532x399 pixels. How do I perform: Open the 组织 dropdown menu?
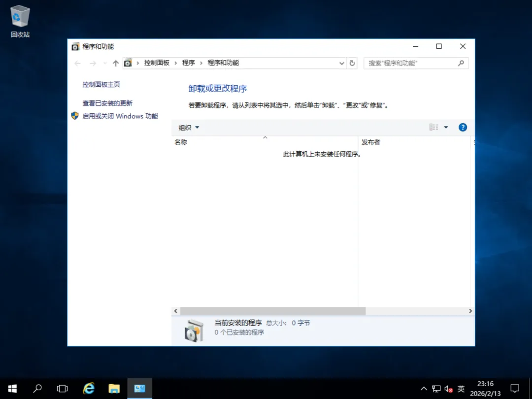tap(189, 128)
